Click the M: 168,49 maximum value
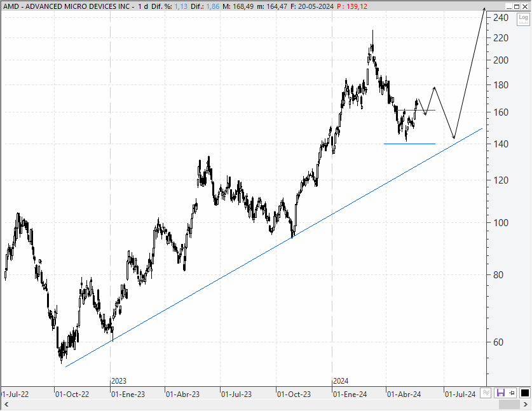 [238, 6]
